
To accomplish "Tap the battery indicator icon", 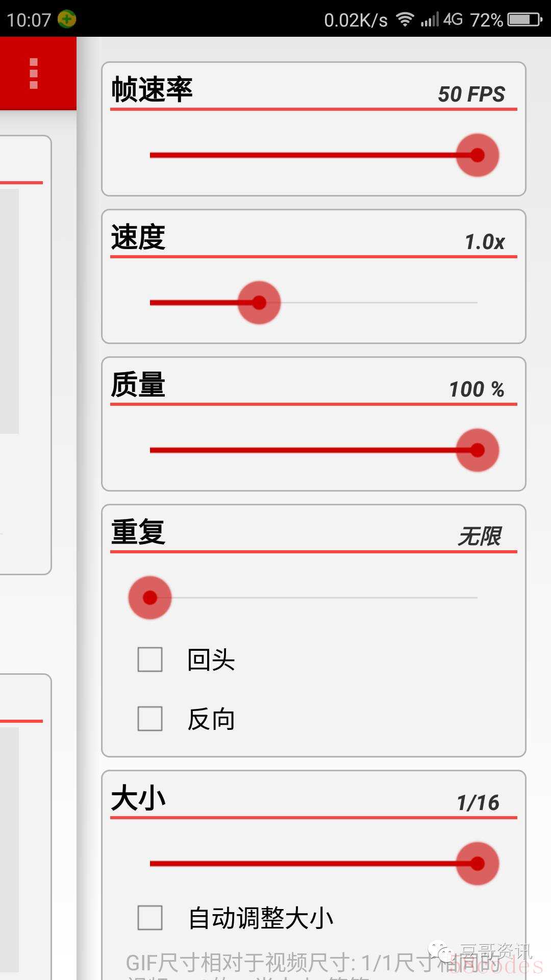I will [x=525, y=19].
